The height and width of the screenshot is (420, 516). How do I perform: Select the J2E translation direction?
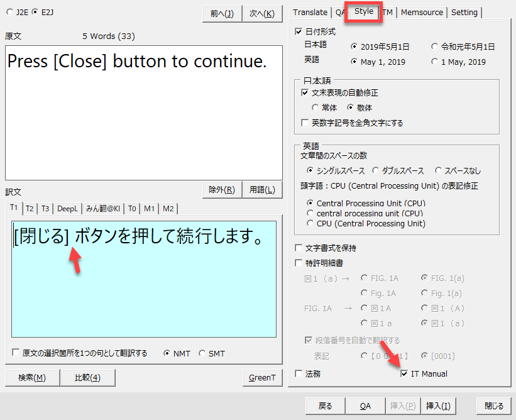[10, 12]
